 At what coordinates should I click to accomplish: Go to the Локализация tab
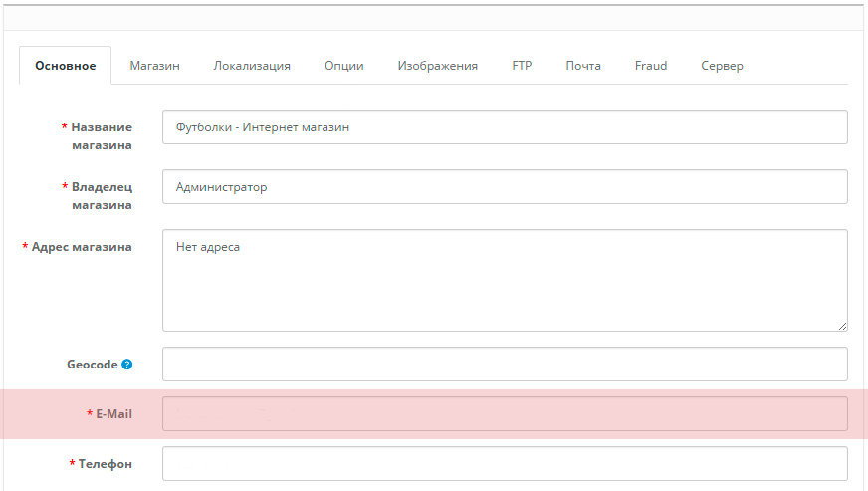(x=252, y=66)
